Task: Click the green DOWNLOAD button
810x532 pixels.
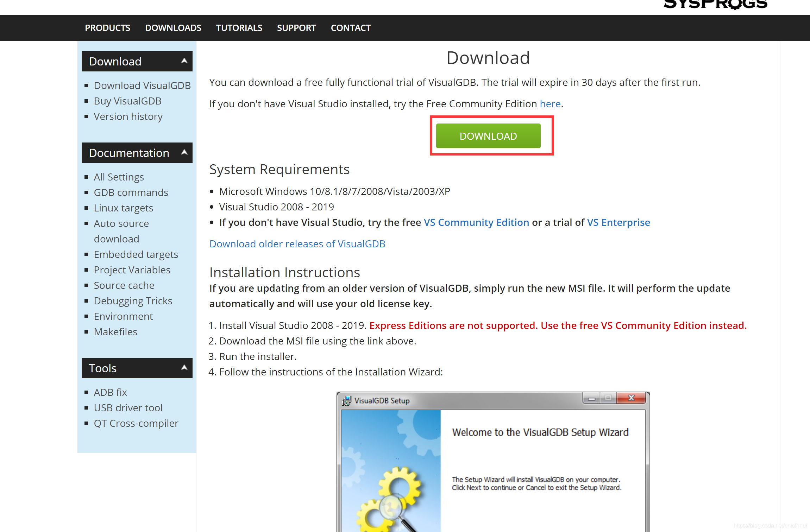Action: (x=488, y=136)
